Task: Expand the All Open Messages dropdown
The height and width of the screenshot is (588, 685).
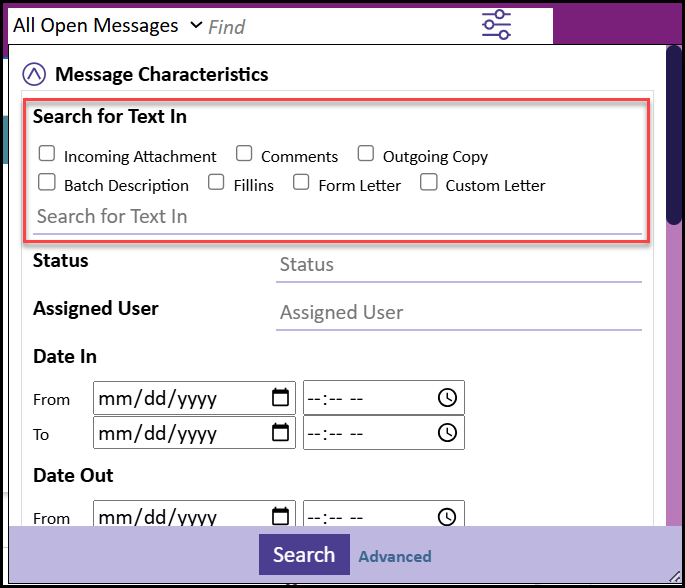Action: click(195, 25)
